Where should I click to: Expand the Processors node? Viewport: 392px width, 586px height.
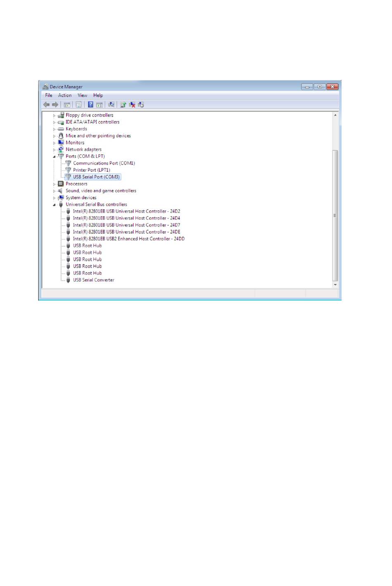click(54, 184)
